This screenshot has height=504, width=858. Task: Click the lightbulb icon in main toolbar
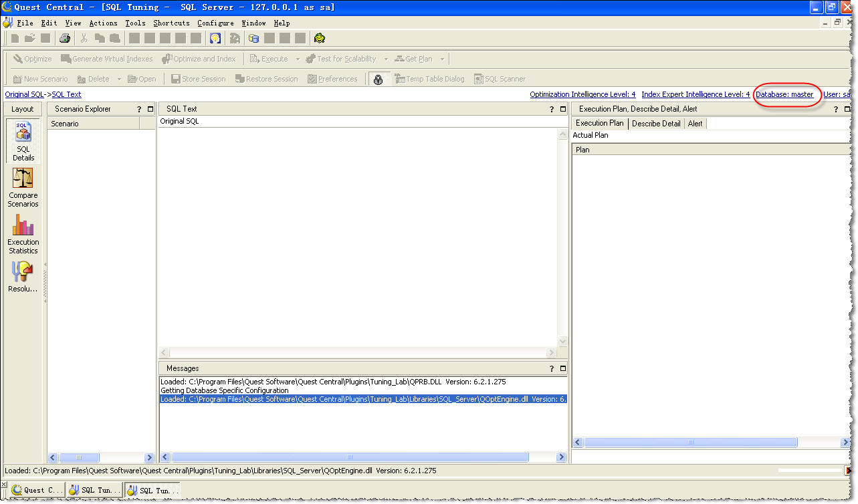click(215, 38)
